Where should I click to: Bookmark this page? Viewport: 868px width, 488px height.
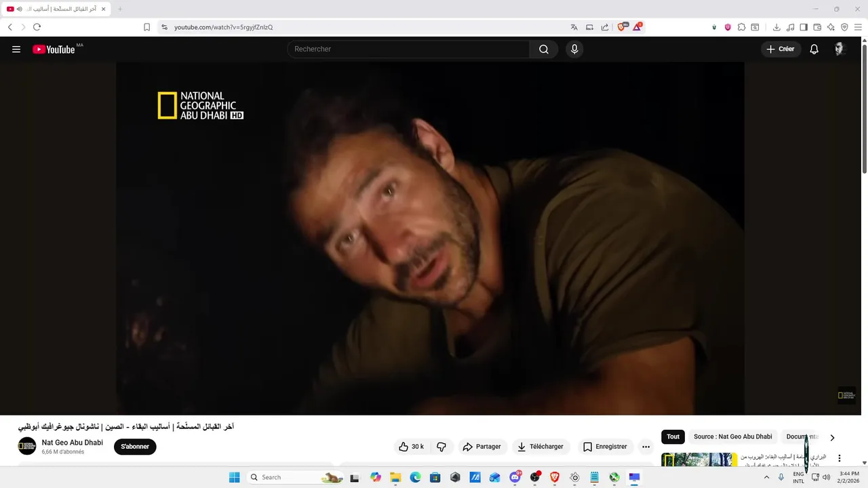146,27
